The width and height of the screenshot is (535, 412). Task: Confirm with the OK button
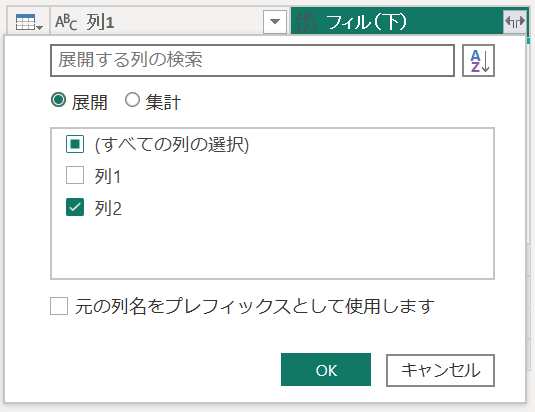(x=326, y=370)
